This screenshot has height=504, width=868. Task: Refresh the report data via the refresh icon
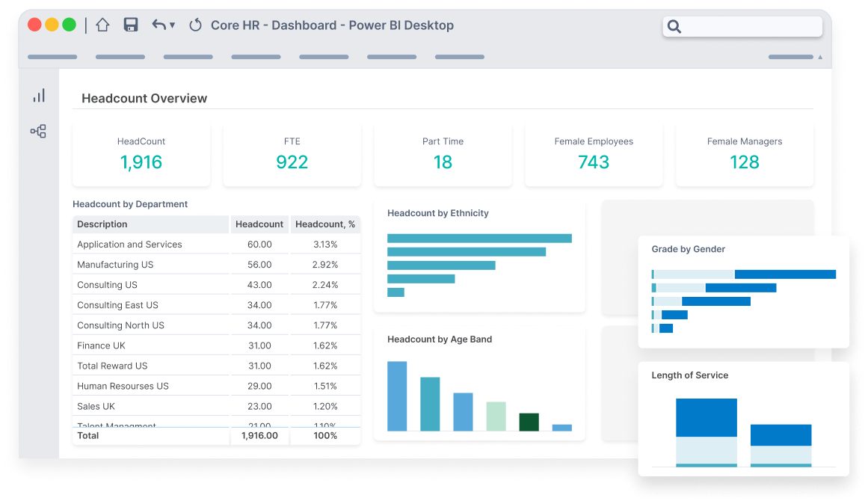point(195,25)
